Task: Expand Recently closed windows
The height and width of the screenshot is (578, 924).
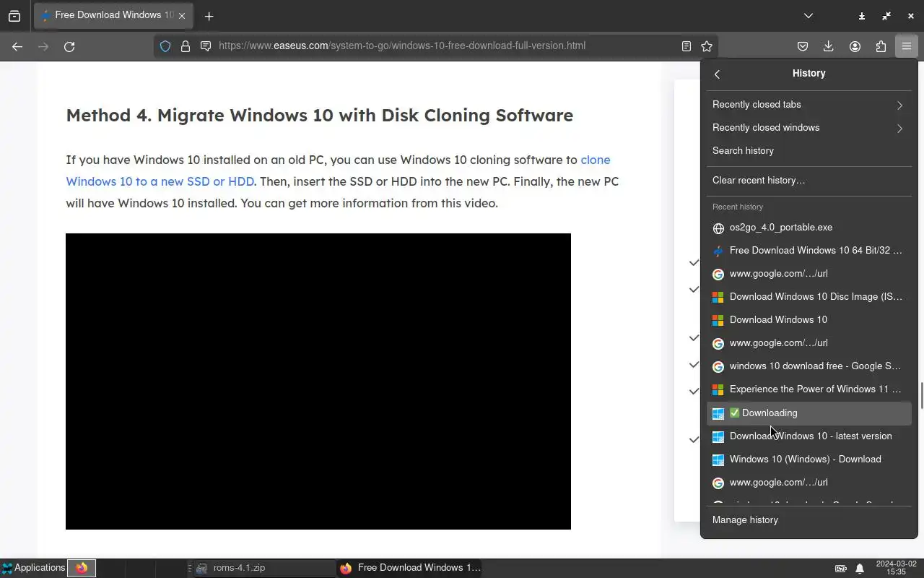Action: [x=808, y=128]
